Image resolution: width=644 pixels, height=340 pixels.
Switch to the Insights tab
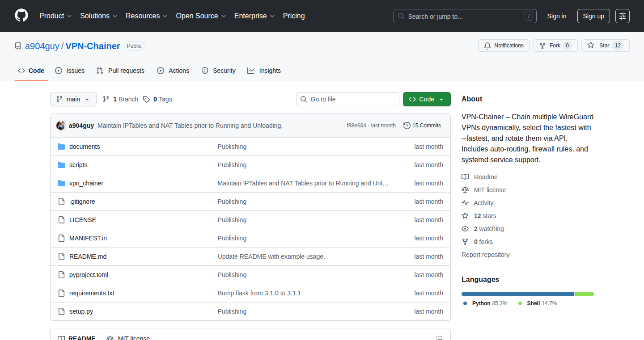(264, 71)
